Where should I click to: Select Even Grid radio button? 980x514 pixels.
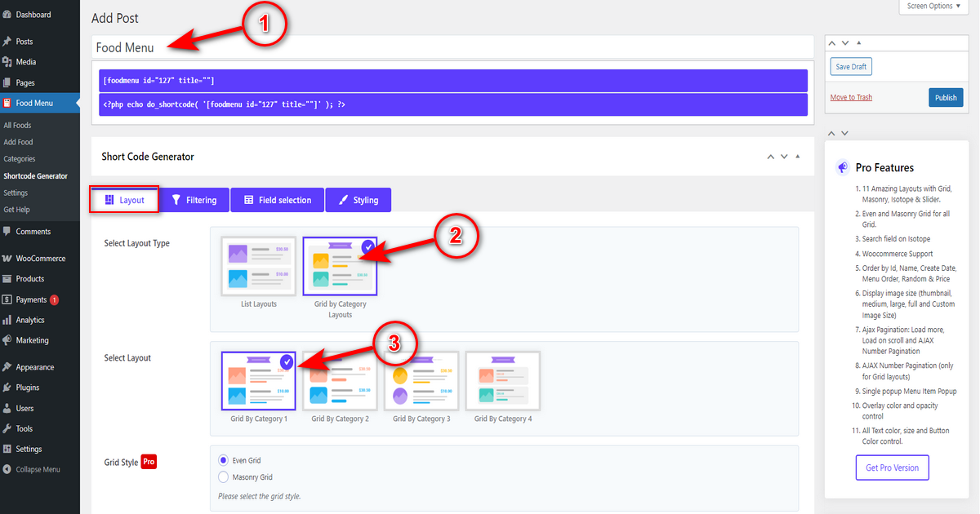click(223, 460)
